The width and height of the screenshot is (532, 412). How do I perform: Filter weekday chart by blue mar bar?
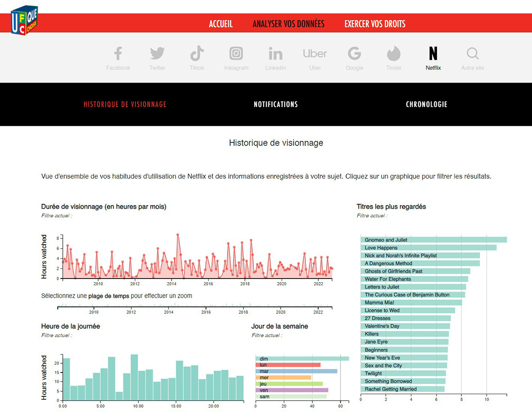(296, 371)
